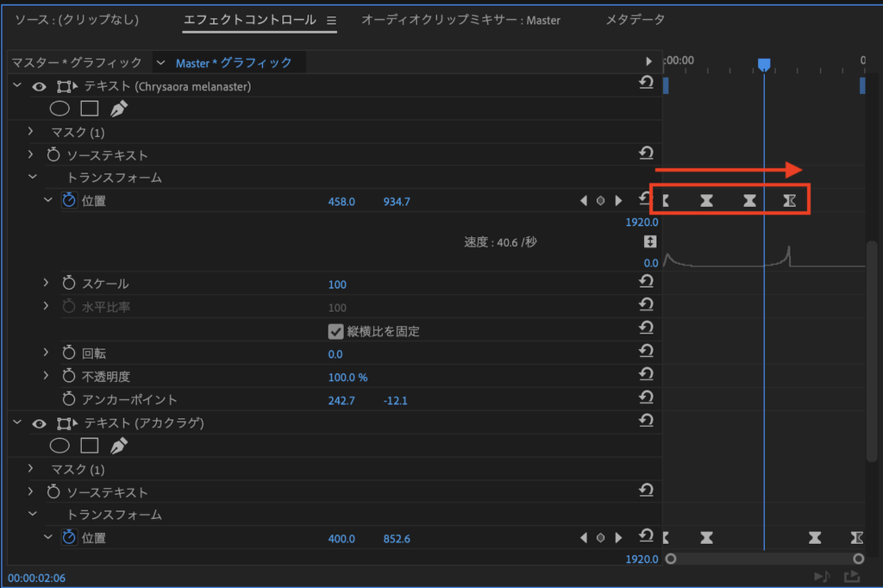Reset the lower 位置 parameter

coord(646,535)
